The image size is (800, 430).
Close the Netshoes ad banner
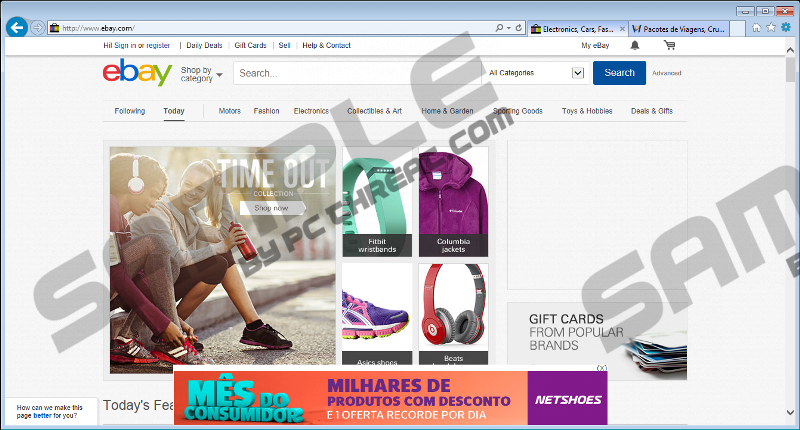(x=602, y=368)
